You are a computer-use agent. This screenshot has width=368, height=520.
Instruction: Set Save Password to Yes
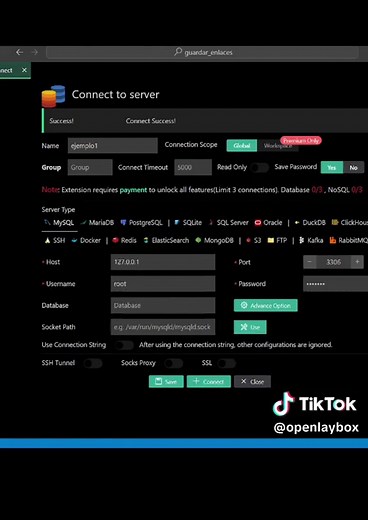(332, 168)
